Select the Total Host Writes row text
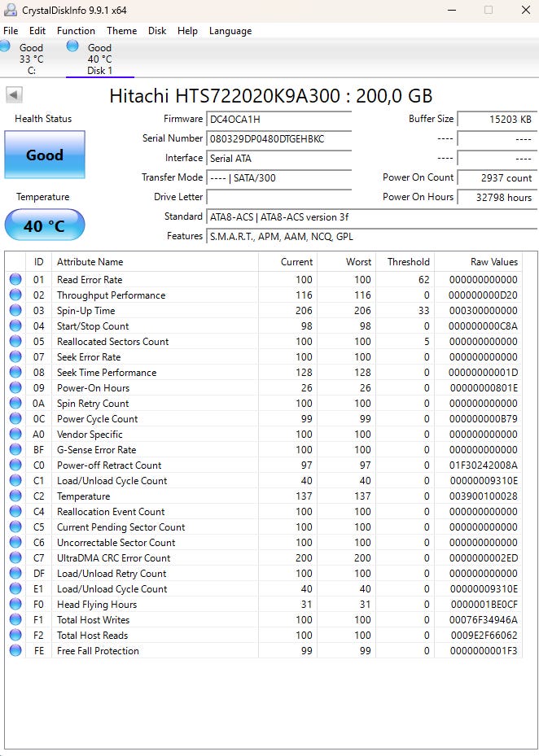Screen dimensions: 539x756 pos(93,619)
